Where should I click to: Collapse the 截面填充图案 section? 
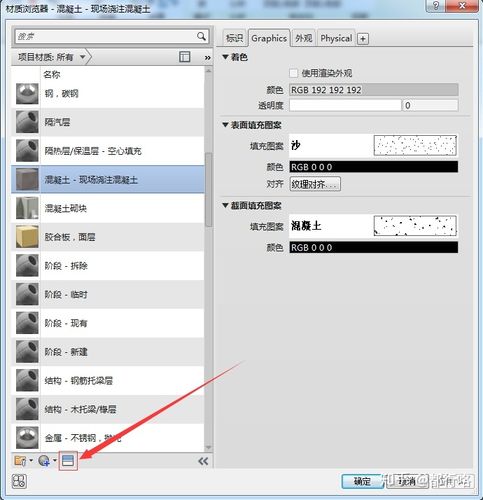[225, 206]
